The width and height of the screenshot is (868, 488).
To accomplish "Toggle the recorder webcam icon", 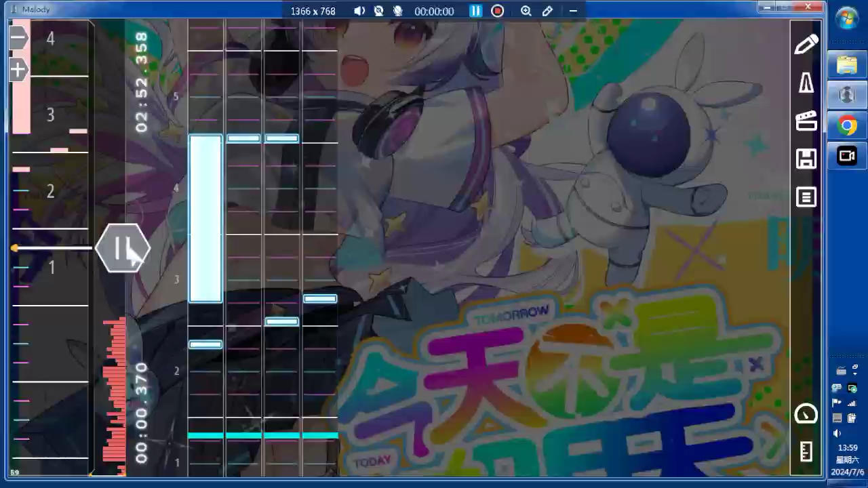I will click(379, 11).
